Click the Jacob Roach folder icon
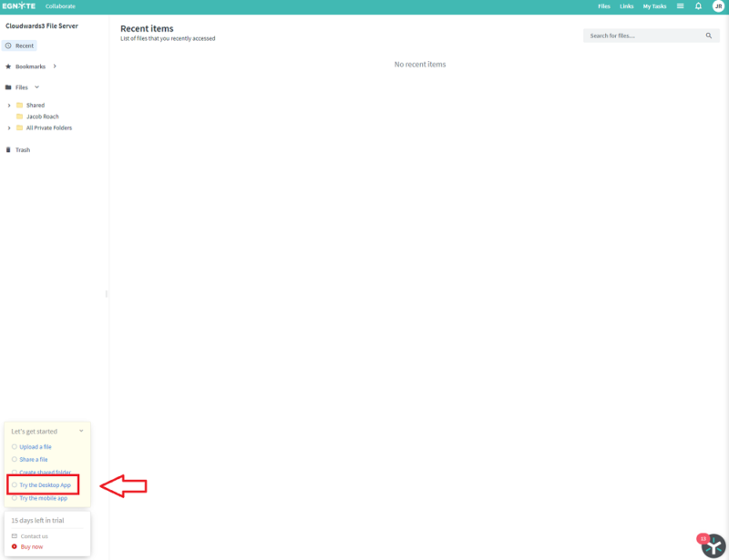729x560 pixels. pos(19,117)
